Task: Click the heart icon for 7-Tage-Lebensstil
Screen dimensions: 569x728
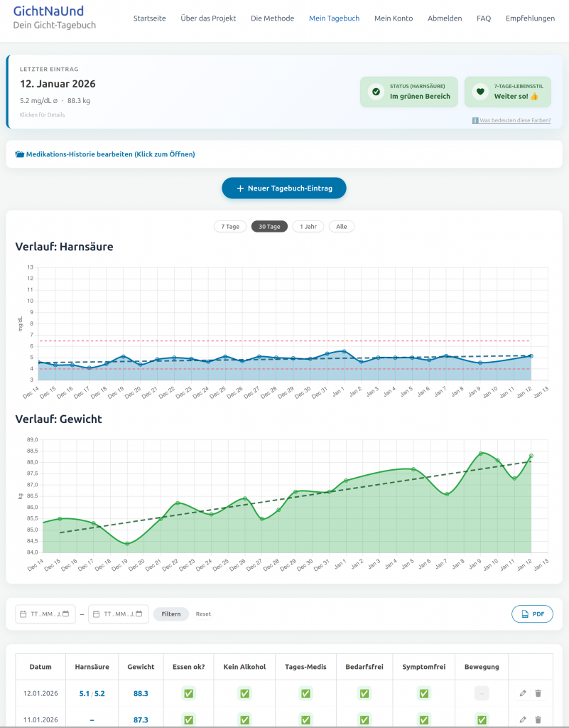Action: tap(480, 92)
